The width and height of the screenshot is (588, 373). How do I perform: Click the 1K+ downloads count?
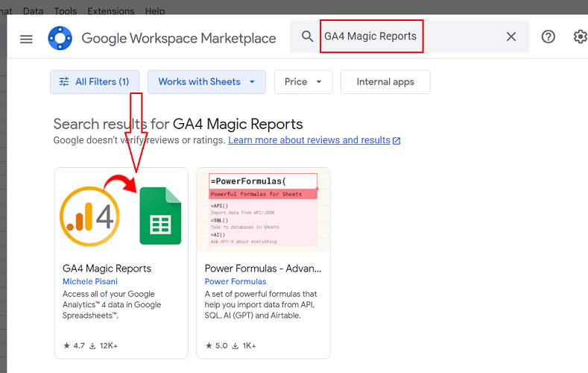244,345
